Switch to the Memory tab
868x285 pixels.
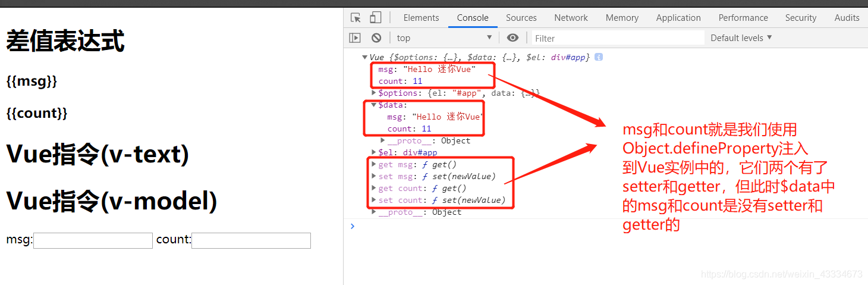(622, 18)
